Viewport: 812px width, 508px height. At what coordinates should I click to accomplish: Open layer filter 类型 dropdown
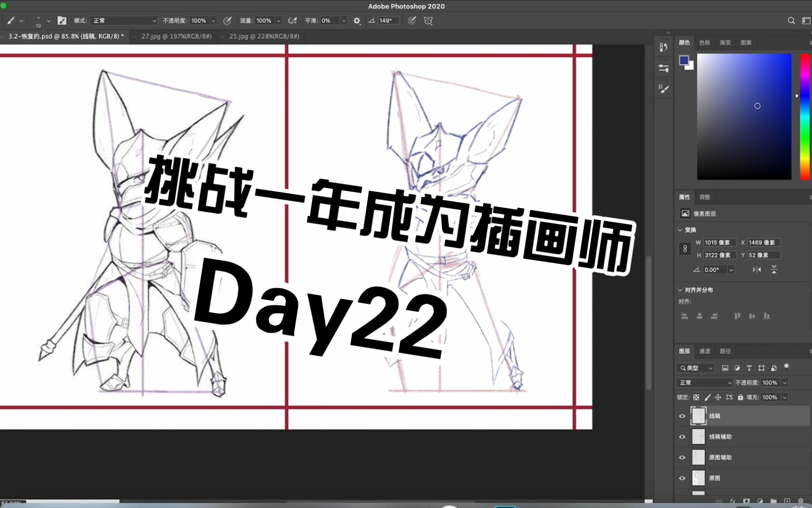pyautogui.click(x=696, y=368)
